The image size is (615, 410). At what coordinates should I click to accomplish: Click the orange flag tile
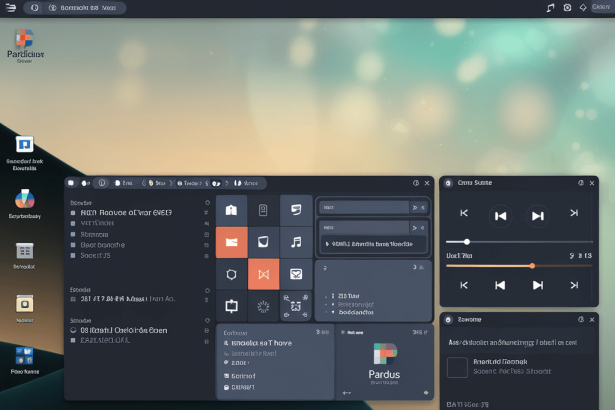click(231, 242)
